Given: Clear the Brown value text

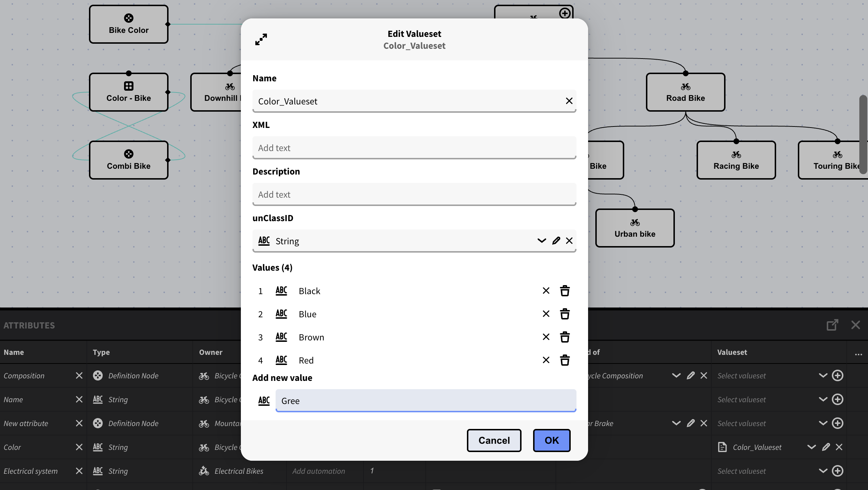Looking at the screenshot, I should [546, 337].
